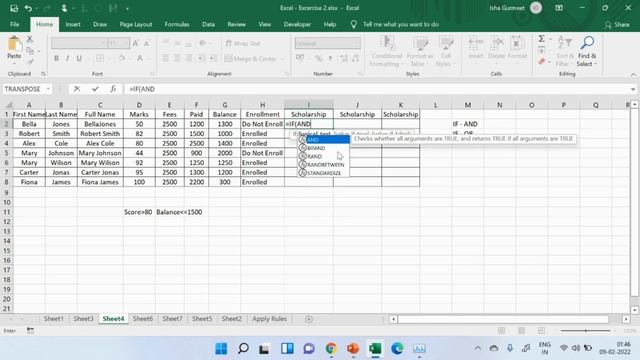Click the Copy icon in Clipboard group
The image size is (640, 360).
coord(30,51)
